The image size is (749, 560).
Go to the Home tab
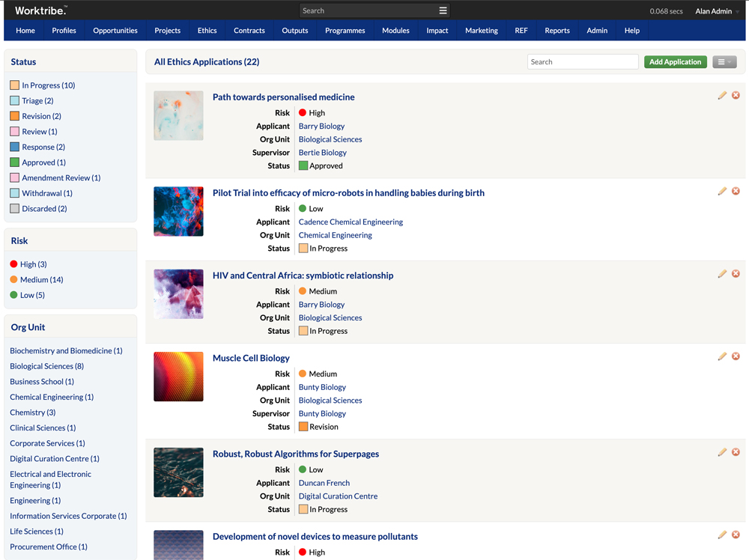click(25, 31)
